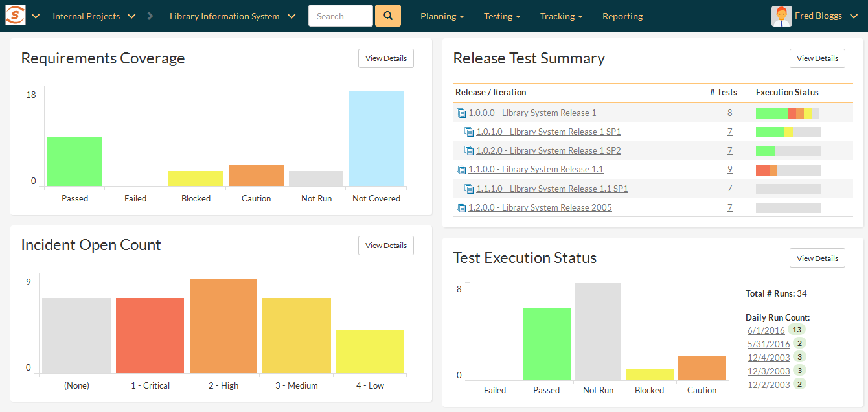The height and width of the screenshot is (412, 868).
Task: Click the SpiraTeam logo icon
Action: tap(16, 16)
